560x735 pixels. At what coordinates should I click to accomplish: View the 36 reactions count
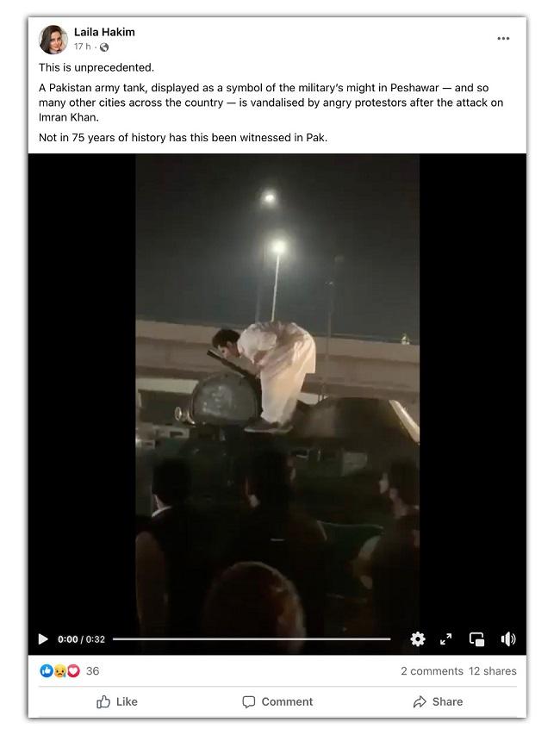click(93, 670)
